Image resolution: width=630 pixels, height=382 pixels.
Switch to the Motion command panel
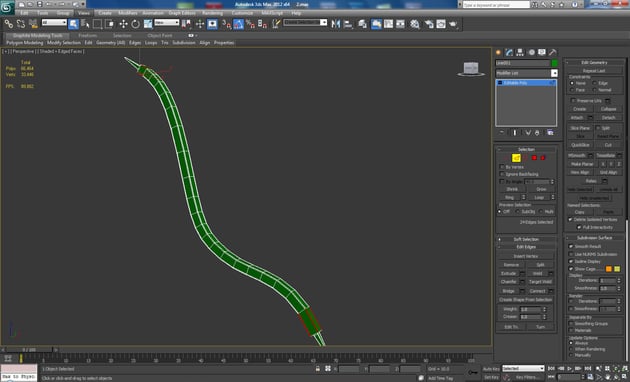531,52
